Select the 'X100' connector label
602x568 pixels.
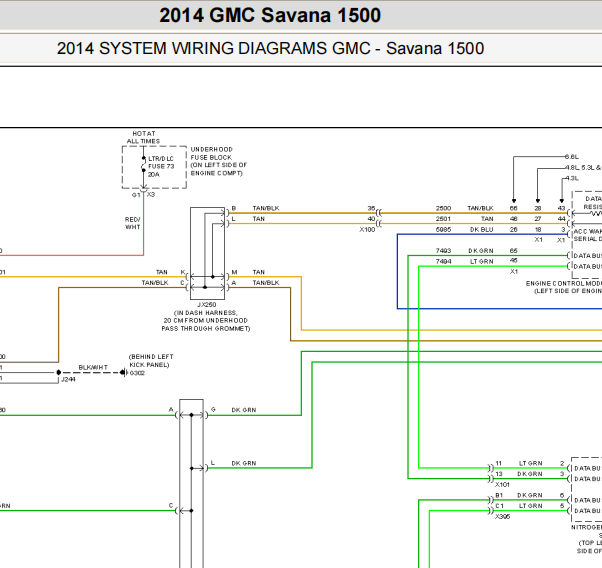[367, 230]
